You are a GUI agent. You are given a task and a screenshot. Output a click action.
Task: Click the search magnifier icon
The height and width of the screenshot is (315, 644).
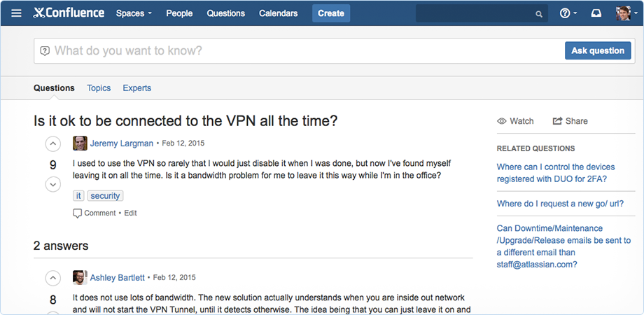[x=539, y=14]
